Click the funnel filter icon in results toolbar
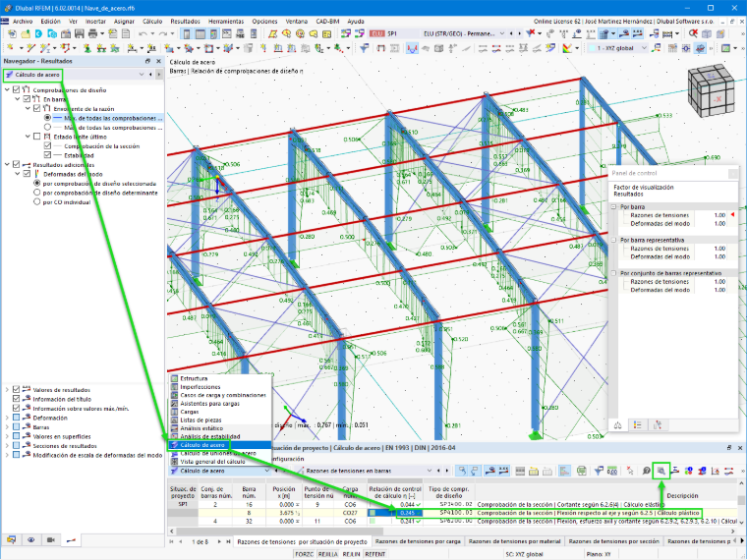Viewport: 747px width, 560px height. (x=599, y=471)
